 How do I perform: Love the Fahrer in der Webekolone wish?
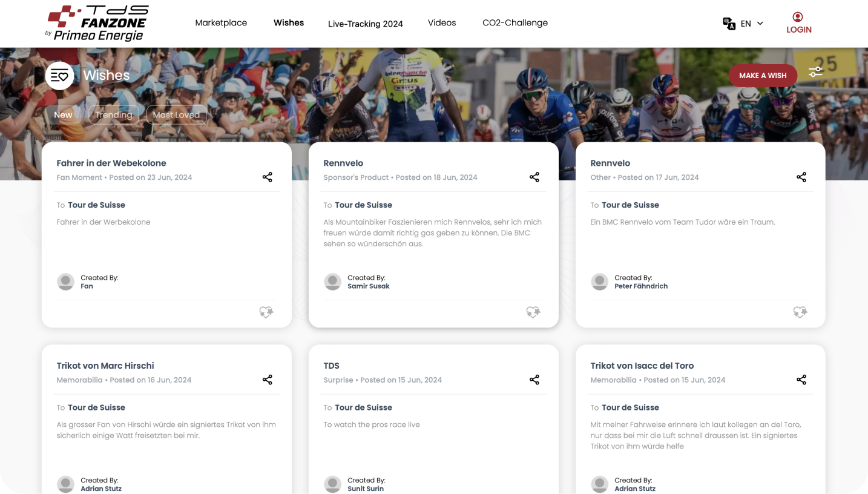pyautogui.click(x=266, y=312)
